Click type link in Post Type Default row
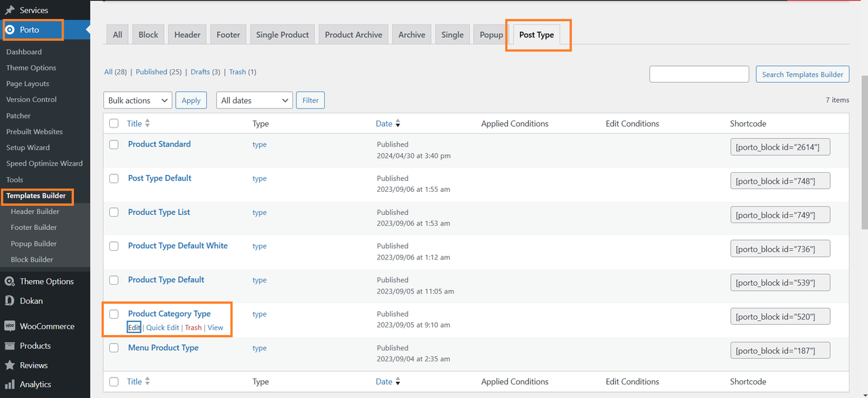Screen dimensions: 868x398 pos(260,179)
